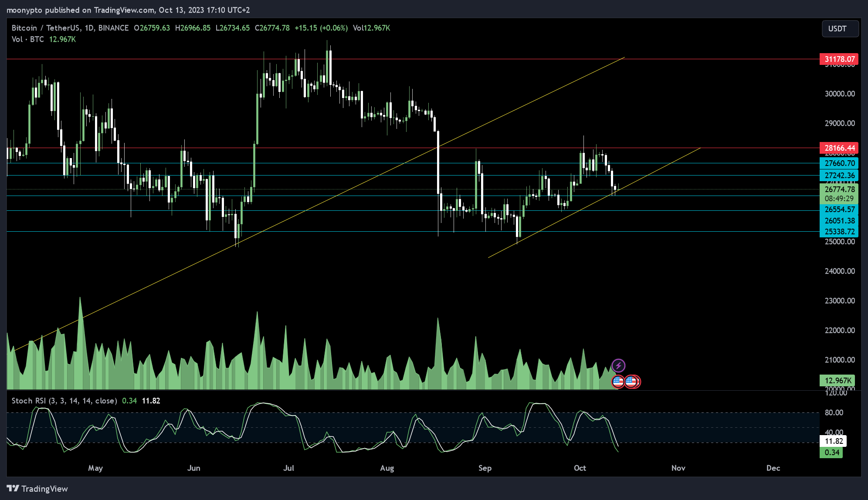The height and width of the screenshot is (500, 868).
Task: Click the 29000.00 price axis tick
Action: [840, 123]
